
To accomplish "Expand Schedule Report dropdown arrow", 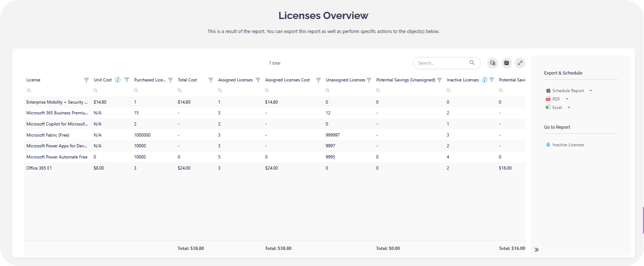I will 591,91.
